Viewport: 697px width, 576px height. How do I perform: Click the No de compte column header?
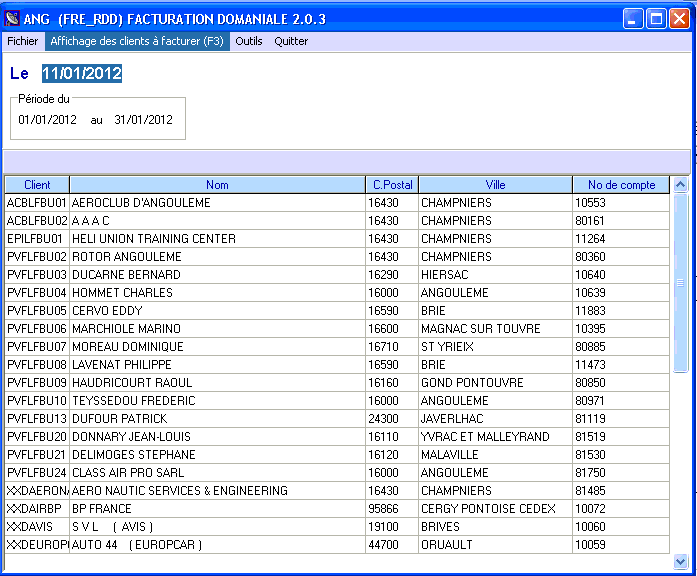click(621, 185)
